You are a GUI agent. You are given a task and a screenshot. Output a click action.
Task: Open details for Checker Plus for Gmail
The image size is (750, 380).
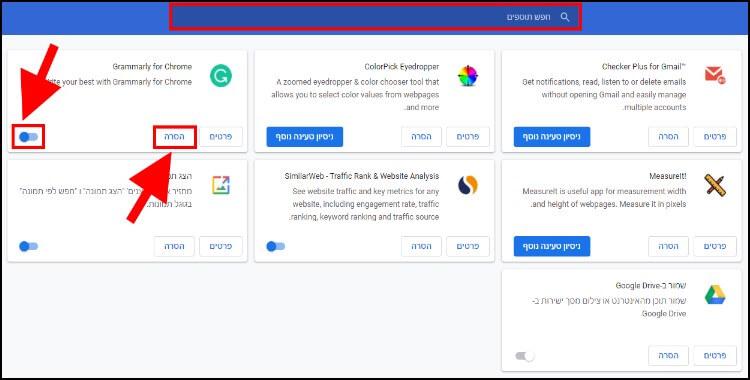pyautogui.click(x=715, y=137)
